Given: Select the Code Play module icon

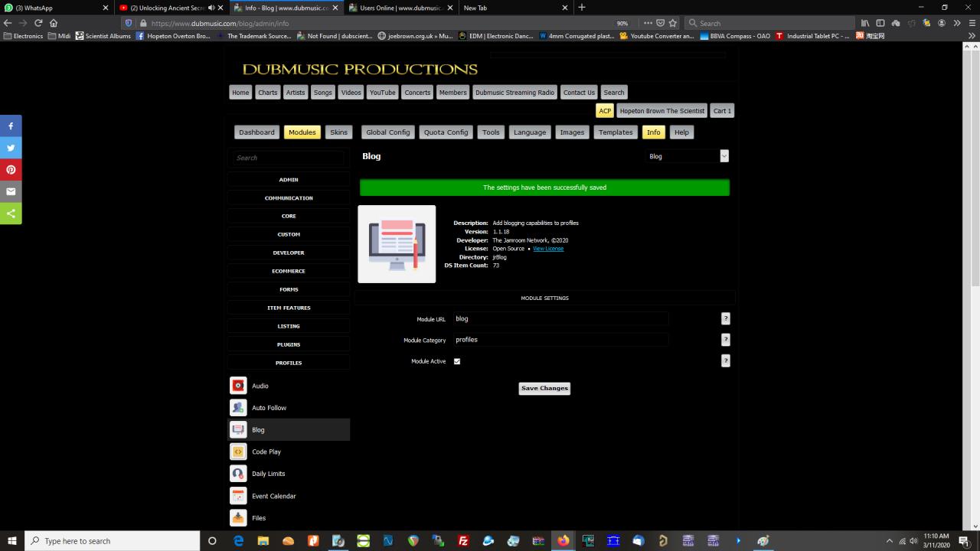Looking at the screenshot, I should pos(238,452).
